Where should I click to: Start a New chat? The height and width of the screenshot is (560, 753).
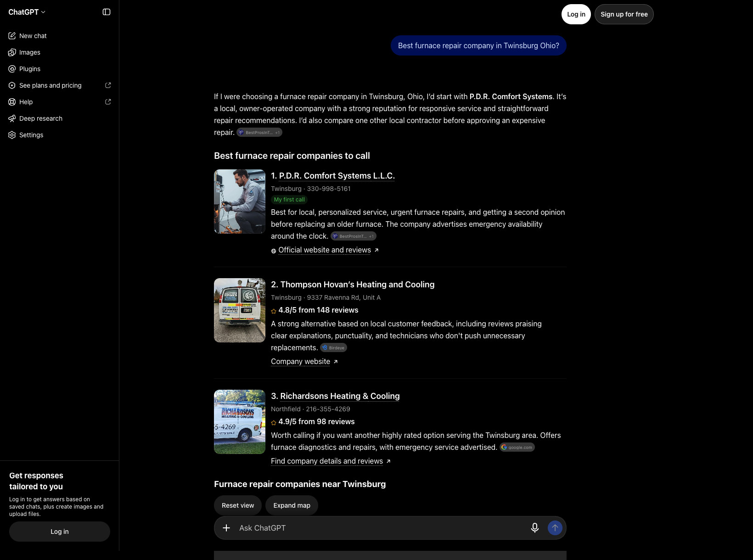(x=60, y=36)
